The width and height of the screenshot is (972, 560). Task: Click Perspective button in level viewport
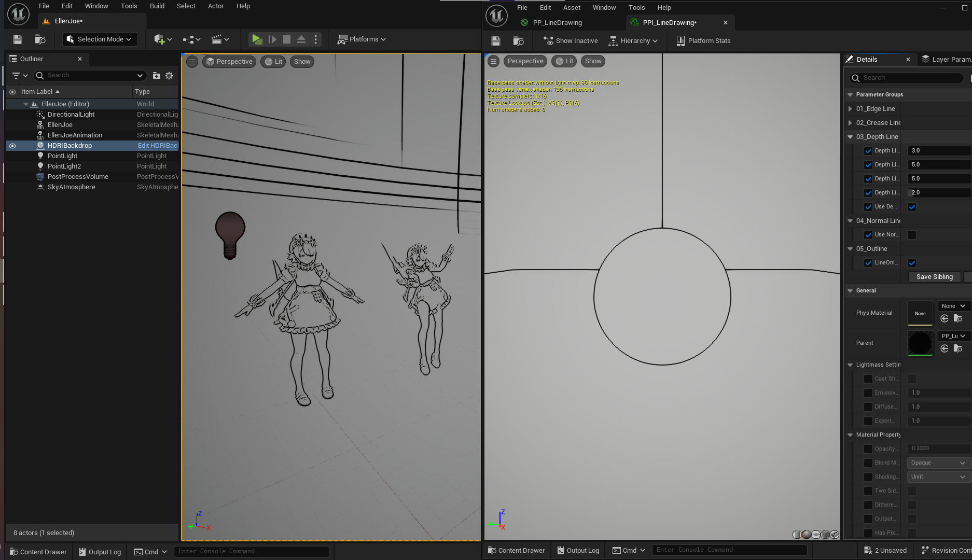229,62
